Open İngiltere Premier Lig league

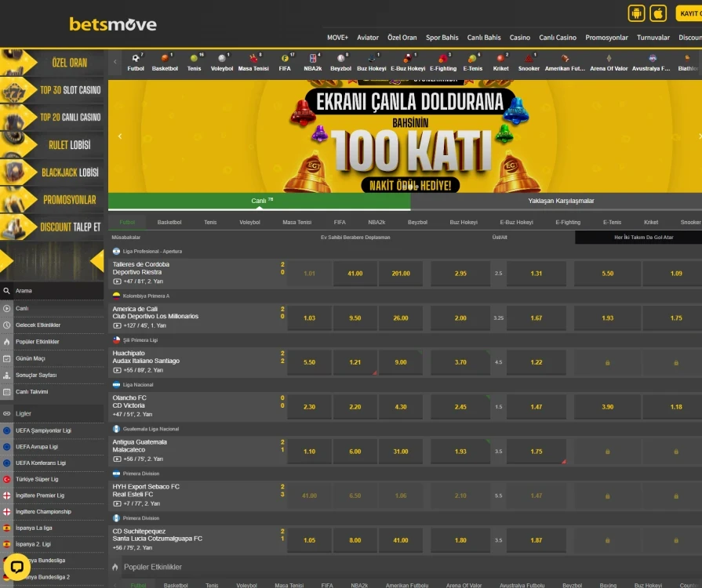click(x=52, y=495)
